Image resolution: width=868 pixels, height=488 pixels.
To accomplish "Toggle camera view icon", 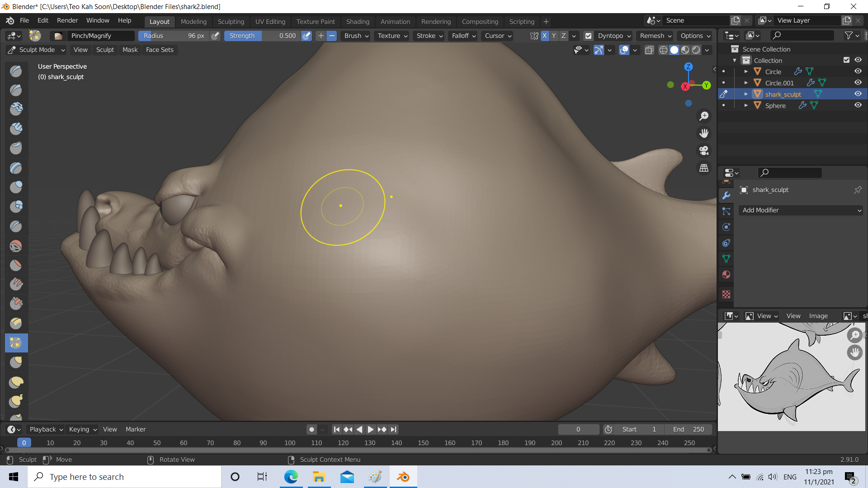I will [704, 150].
